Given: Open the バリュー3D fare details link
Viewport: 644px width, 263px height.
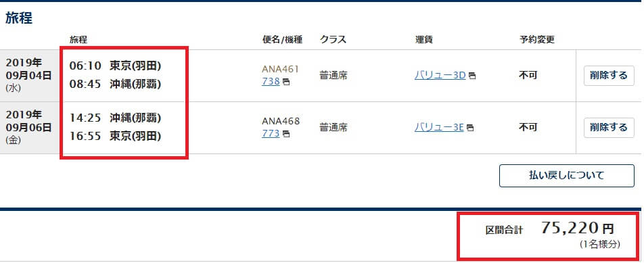Looking at the screenshot, I should [440, 76].
